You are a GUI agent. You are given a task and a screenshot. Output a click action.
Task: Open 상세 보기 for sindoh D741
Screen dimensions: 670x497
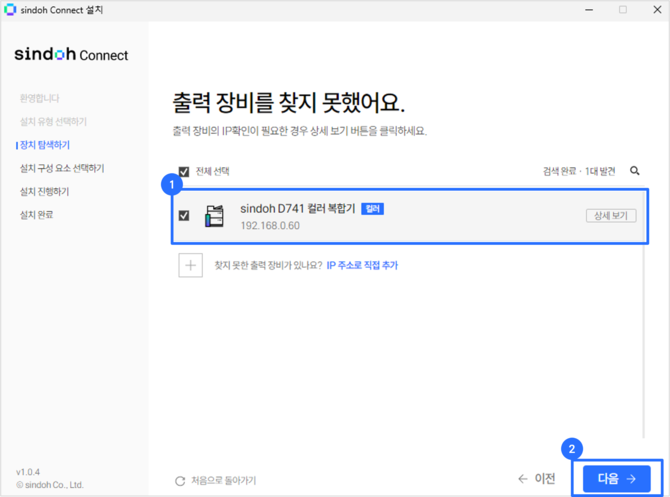pos(611,215)
